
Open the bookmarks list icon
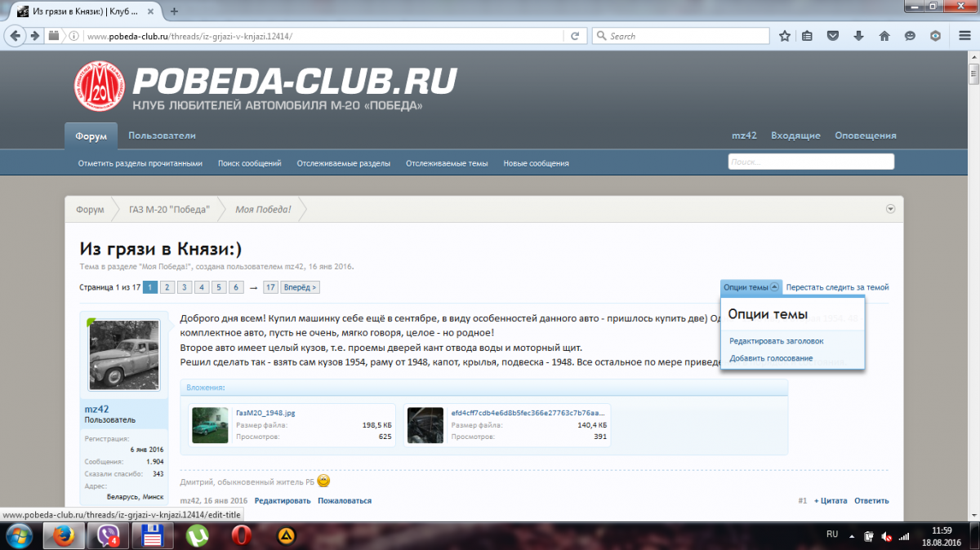coord(807,36)
